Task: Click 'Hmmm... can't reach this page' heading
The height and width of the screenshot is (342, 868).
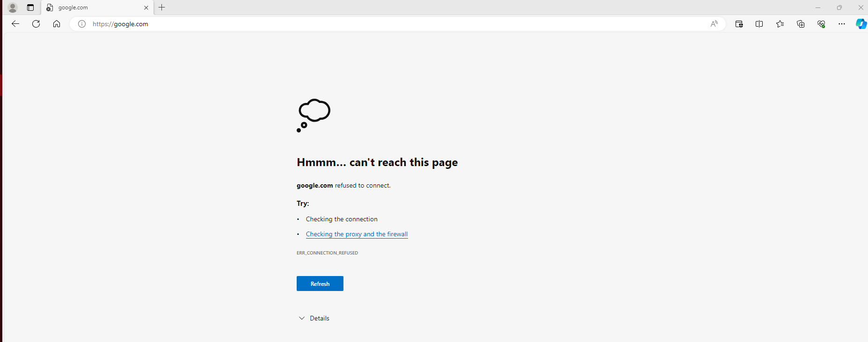Action: click(x=377, y=162)
